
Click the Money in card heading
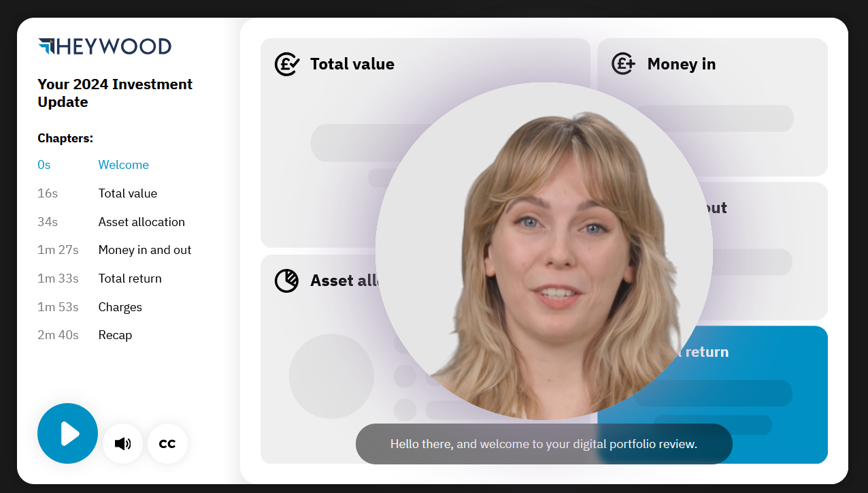click(681, 64)
